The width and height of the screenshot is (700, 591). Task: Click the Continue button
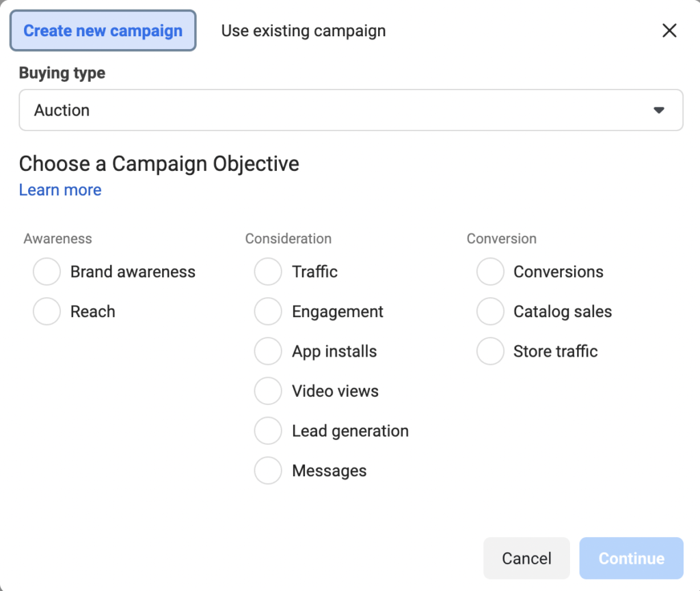pos(630,558)
